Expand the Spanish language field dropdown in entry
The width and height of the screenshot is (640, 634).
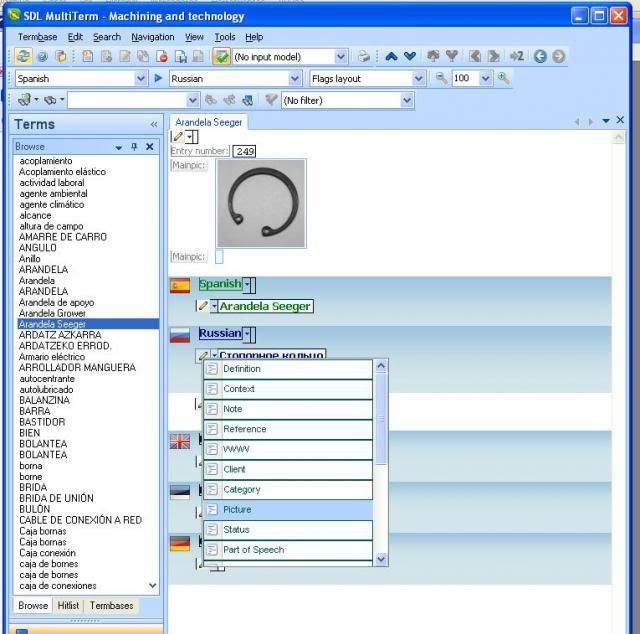point(247,285)
